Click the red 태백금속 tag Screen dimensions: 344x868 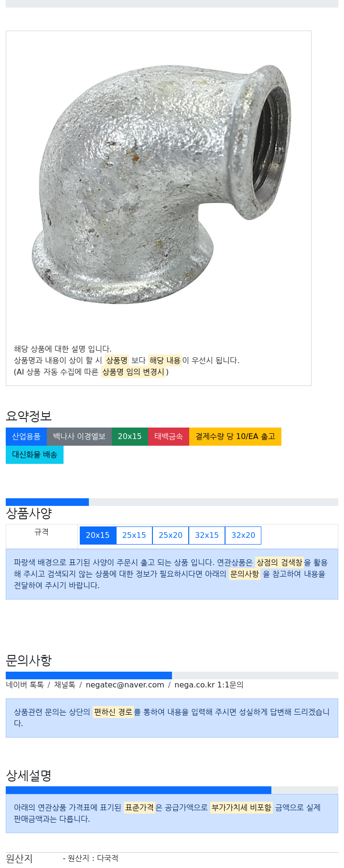tap(169, 437)
